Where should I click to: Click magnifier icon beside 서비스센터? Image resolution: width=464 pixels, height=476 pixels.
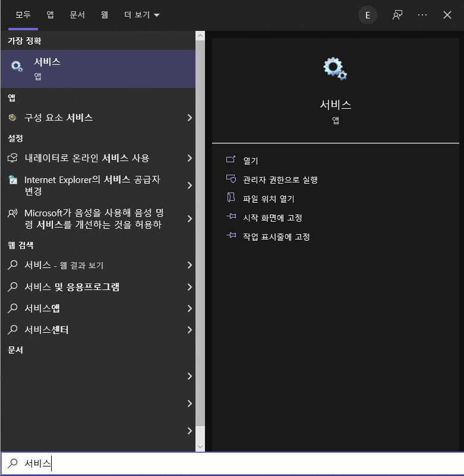tap(12, 330)
